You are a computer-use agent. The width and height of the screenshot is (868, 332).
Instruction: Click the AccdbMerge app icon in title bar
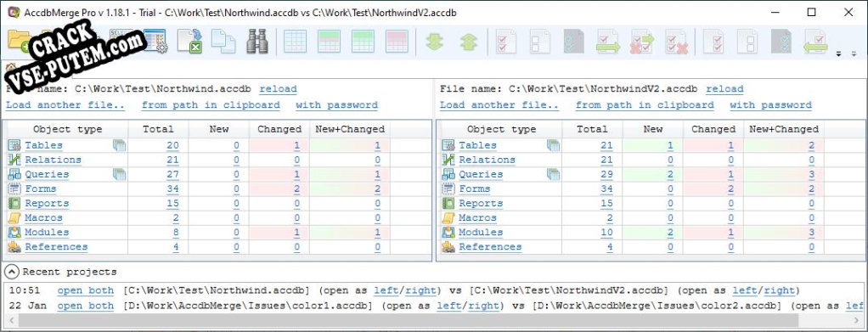[14, 12]
